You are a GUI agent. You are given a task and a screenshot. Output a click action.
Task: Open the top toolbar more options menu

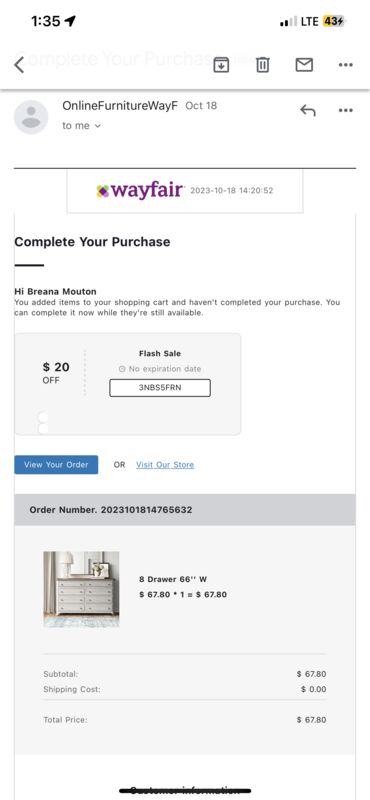[x=346, y=65]
